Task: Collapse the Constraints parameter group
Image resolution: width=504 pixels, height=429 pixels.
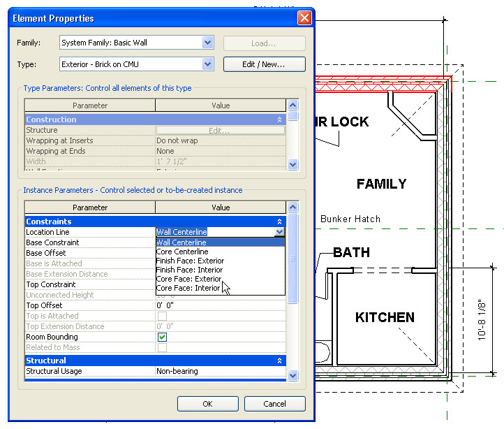Action: 279,221
